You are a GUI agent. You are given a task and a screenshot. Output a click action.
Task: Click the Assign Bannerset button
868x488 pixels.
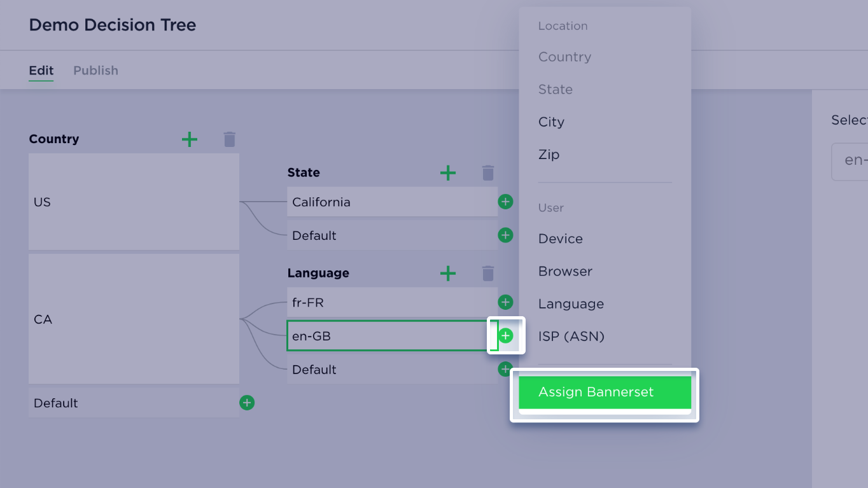click(x=605, y=392)
